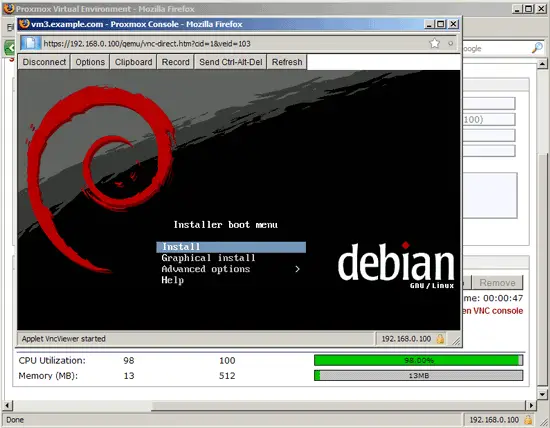Choose Advanced options in boot menu
550x428 pixels.
206,269
